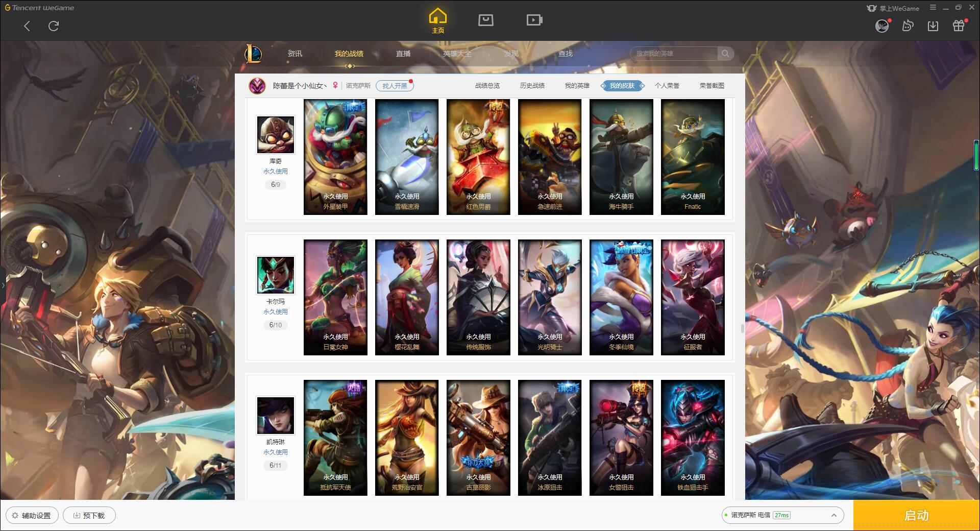Select the 抵抗军天使 skin card
The width and height of the screenshot is (980, 531).
tap(335, 438)
